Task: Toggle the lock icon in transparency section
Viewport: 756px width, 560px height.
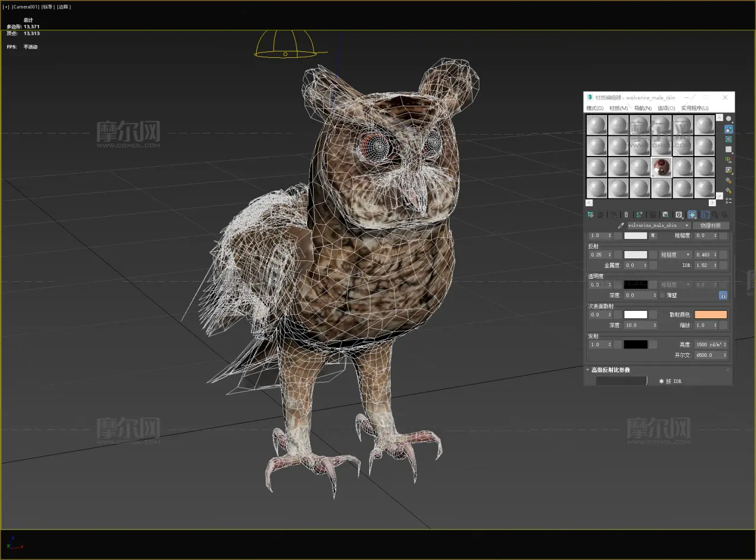Action: click(722, 295)
